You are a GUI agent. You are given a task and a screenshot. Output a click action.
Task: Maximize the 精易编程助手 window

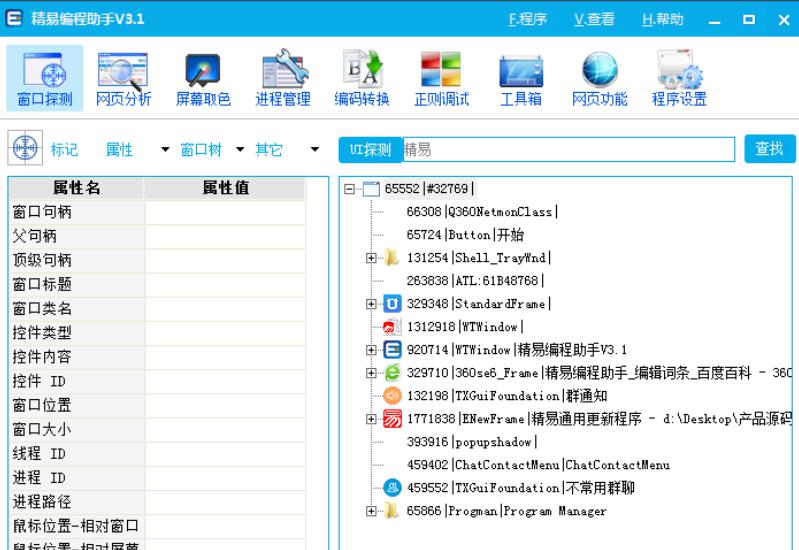click(x=749, y=19)
